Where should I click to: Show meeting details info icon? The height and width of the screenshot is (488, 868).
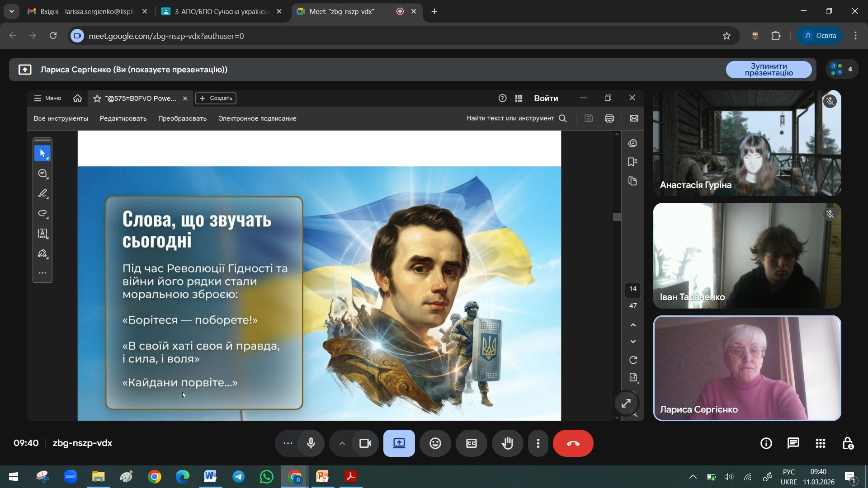pos(766,443)
